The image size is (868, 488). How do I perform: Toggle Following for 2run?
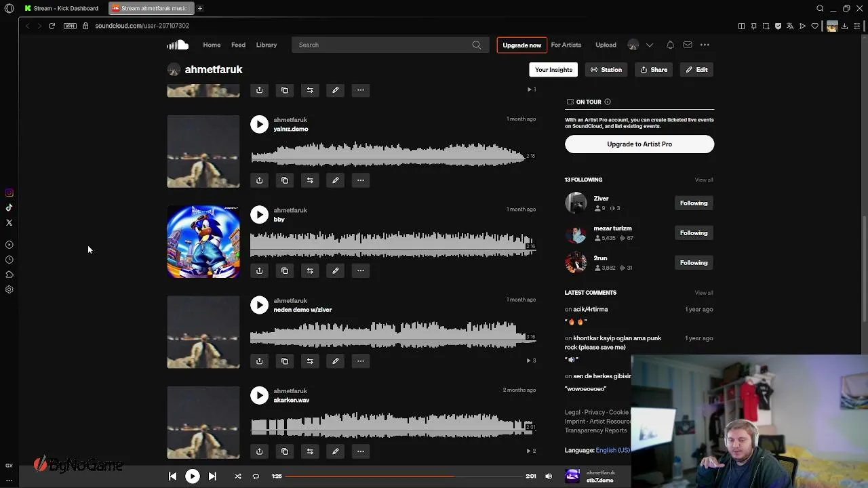(x=694, y=262)
